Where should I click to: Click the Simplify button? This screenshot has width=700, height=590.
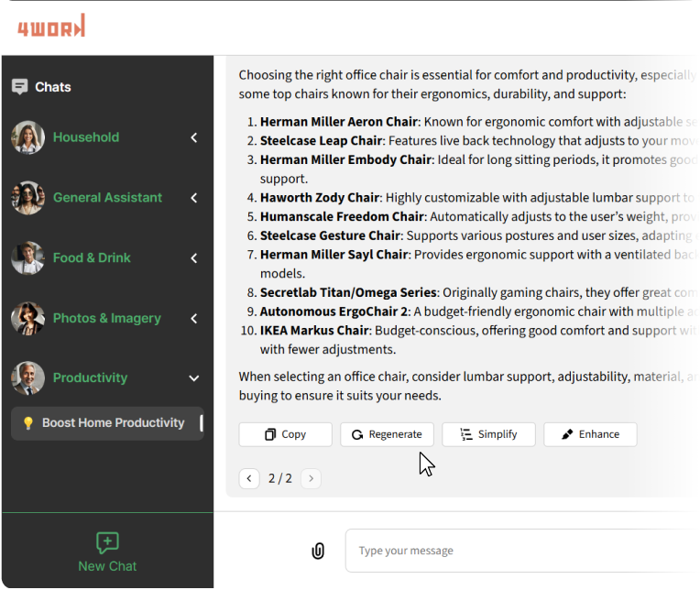(489, 434)
